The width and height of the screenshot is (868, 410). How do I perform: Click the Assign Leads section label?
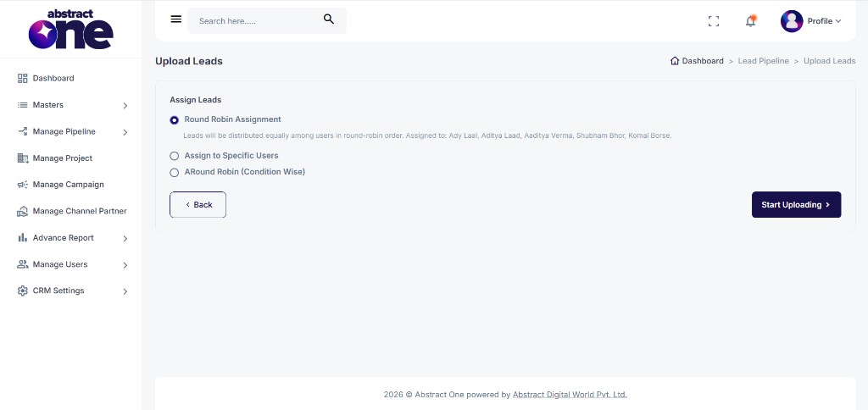196,100
